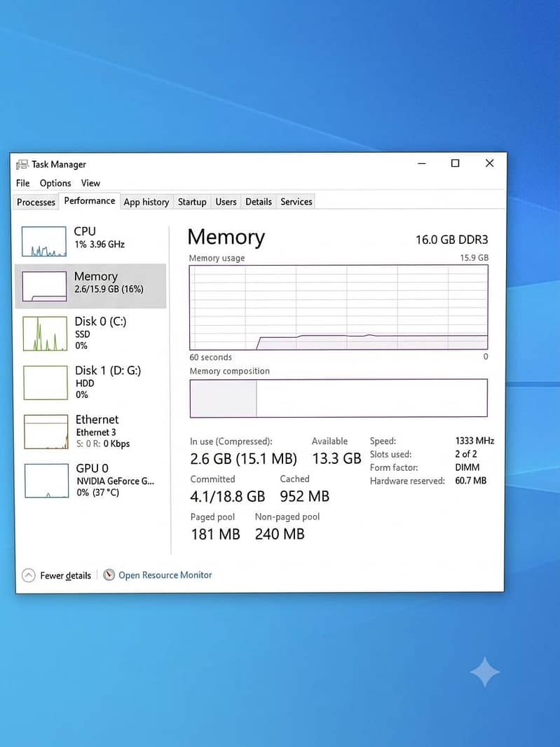Select the Ethernet graph thumbnail
Viewport: 560px width, 747px height.
pos(46,432)
